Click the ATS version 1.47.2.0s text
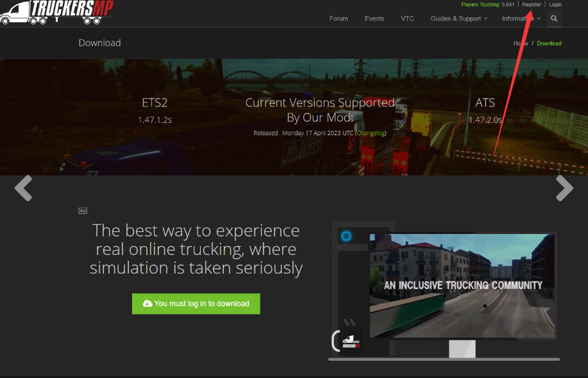 (x=485, y=120)
